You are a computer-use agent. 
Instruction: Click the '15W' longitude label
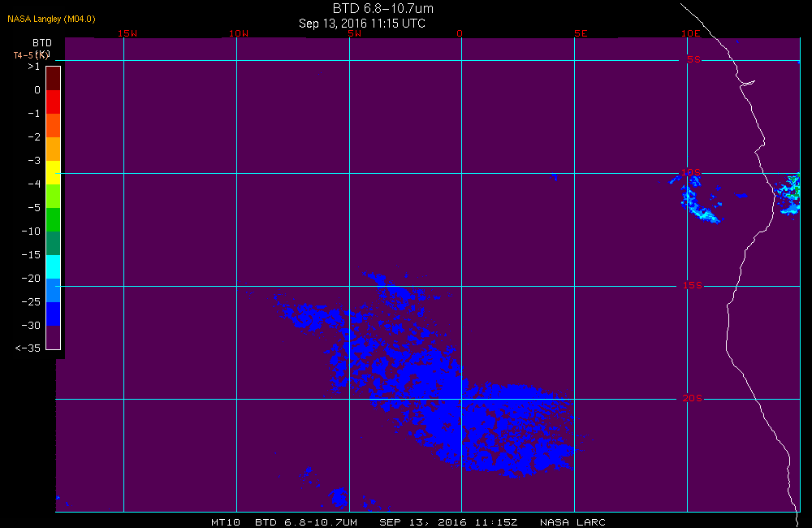(x=127, y=33)
